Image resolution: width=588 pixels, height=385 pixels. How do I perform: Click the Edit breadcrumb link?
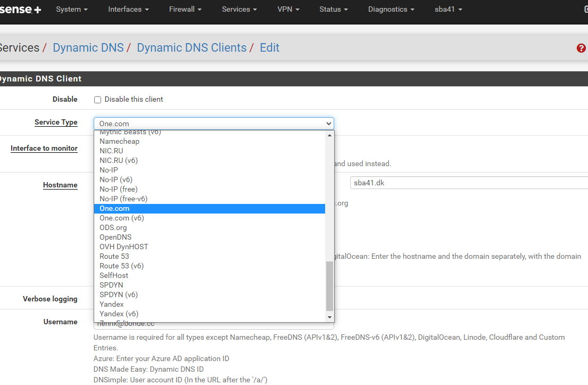pos(270,47)
